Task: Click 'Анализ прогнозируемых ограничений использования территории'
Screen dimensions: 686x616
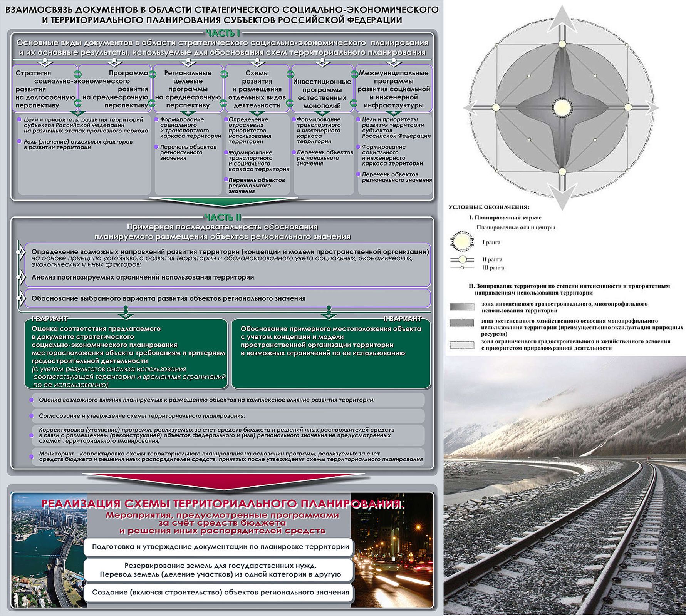Action: 143,277
